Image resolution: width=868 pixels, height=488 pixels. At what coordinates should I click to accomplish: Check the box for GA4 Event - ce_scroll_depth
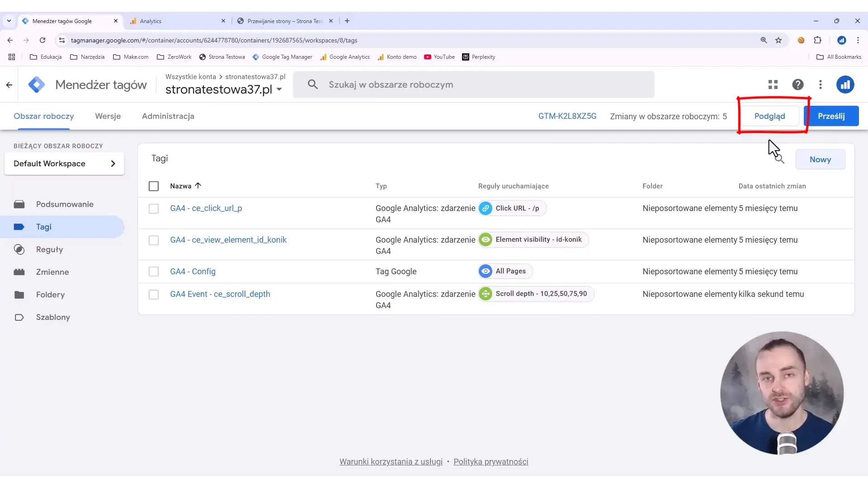pyautogui.click(x=154, y=295)
